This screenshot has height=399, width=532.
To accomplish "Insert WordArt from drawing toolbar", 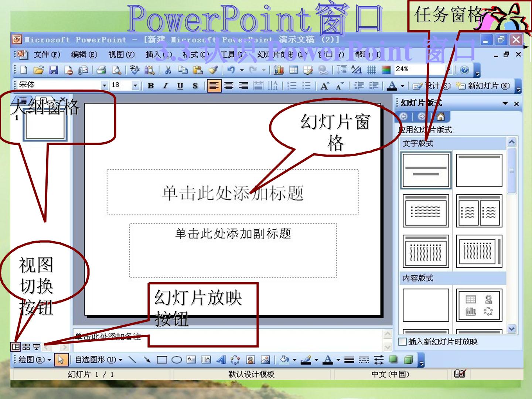I will tap(221, 359).
